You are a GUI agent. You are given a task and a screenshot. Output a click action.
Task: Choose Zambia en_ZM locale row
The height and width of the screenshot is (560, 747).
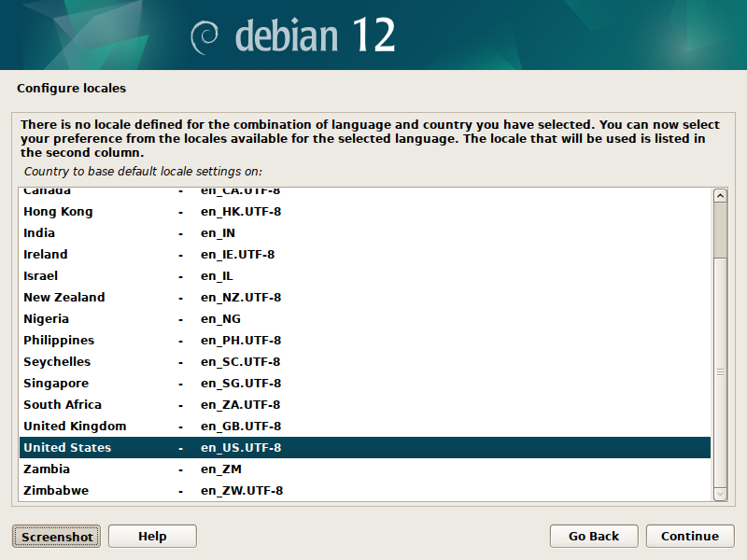365,469
